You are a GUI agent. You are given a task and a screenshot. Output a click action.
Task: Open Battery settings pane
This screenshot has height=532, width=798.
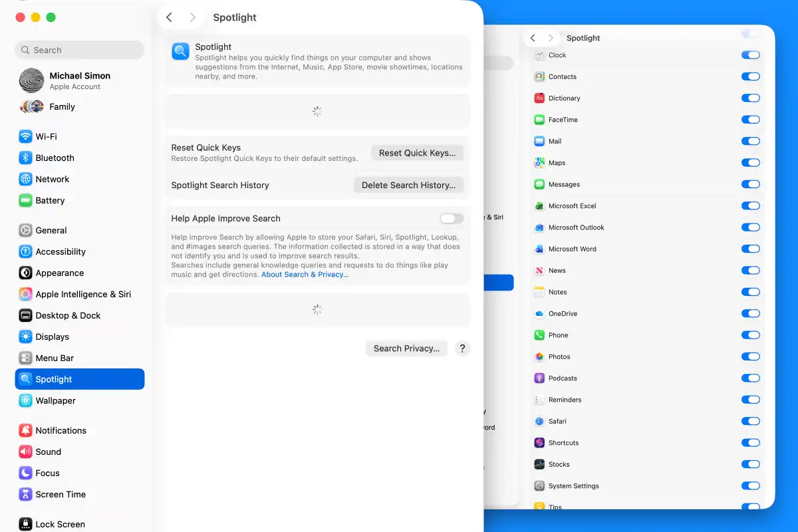coord(79,200)
